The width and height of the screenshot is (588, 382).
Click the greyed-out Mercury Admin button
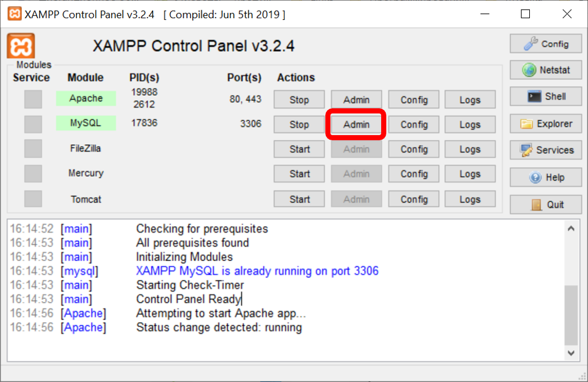pyautogui.click(x=356, y=174)
